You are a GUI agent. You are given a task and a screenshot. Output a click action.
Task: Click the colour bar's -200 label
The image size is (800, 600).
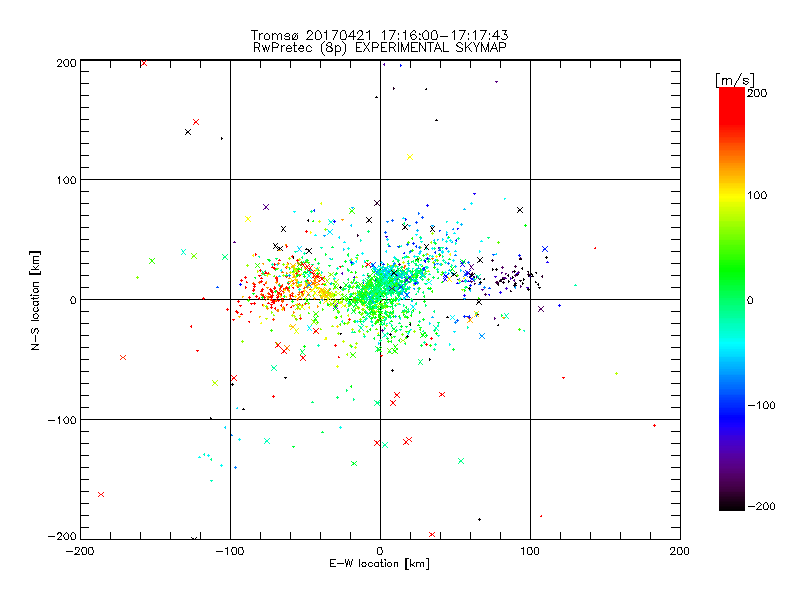761,506
